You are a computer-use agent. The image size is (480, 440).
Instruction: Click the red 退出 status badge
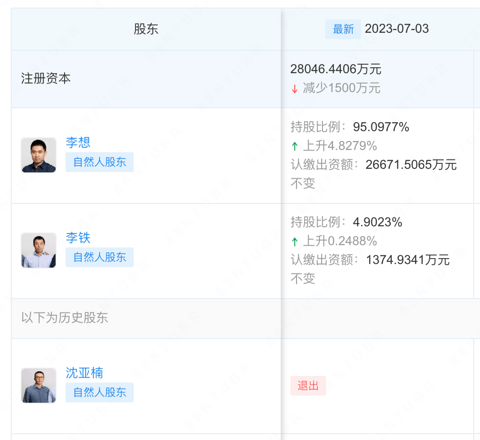click(x=308, y=386)
